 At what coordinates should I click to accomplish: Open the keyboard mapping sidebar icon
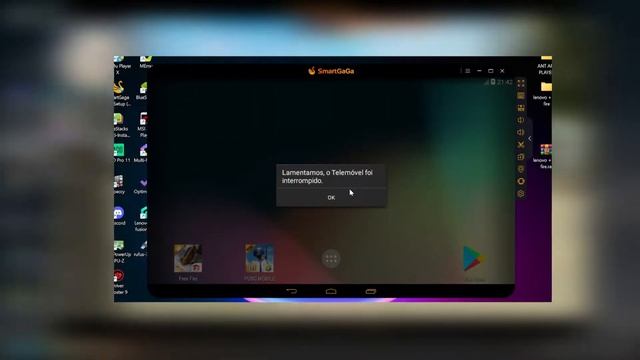(x=521, y=96)
